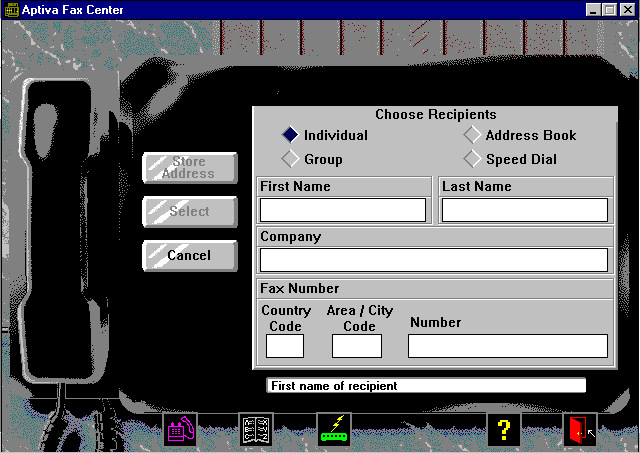Open the pink phone and calendar icon
The width and height of the screenshot is (640, 453).
click(181, 430)
